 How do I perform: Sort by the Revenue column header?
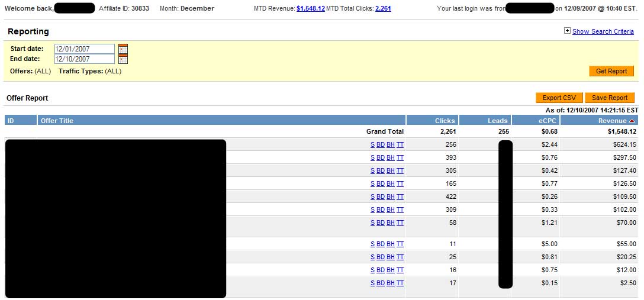pyautogui.click(x=599, y=120)
